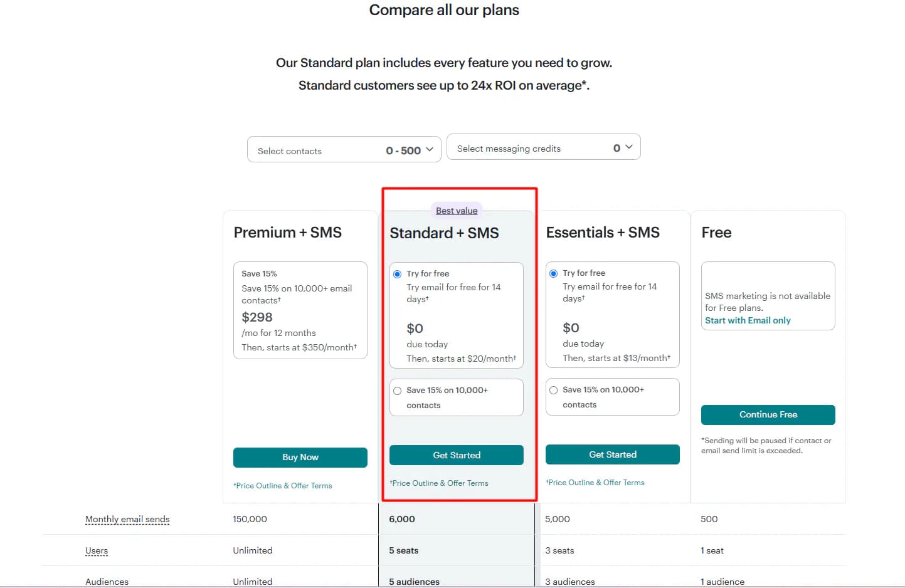Open the Select messaging credits dropdown
The width and height of the screenshot is (905, 588).
(543, 147)
